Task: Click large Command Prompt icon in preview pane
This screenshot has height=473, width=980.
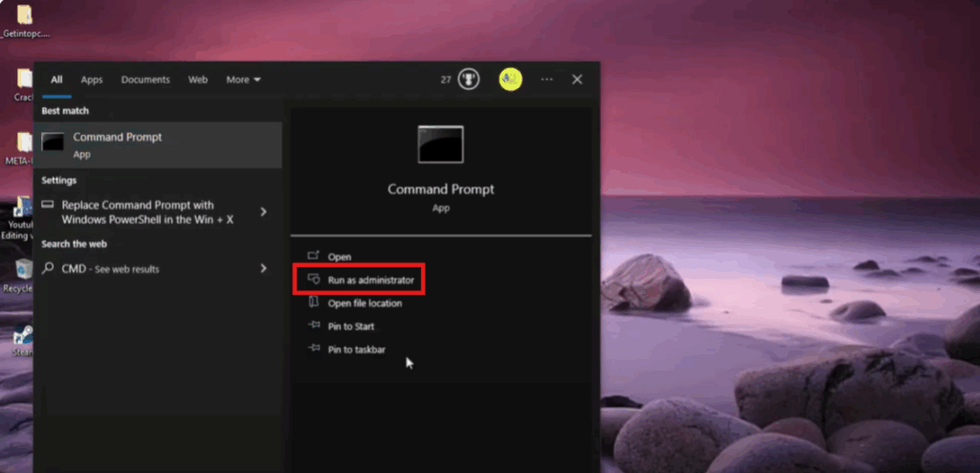Action: tap(440, 144)
